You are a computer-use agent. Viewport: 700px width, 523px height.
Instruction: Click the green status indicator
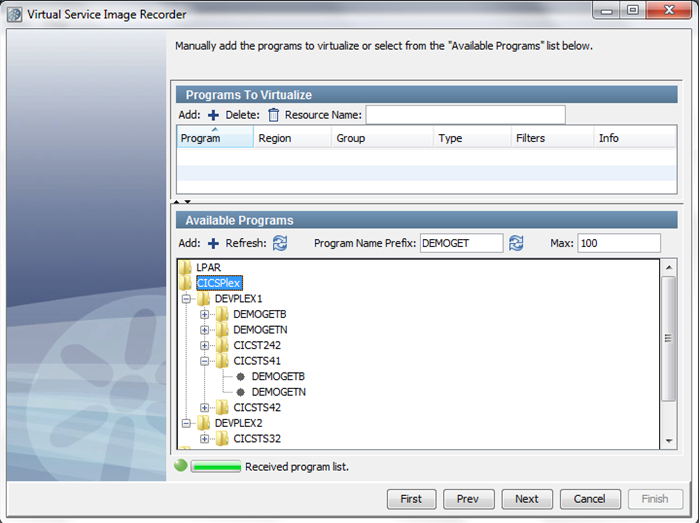coord(180,465)
